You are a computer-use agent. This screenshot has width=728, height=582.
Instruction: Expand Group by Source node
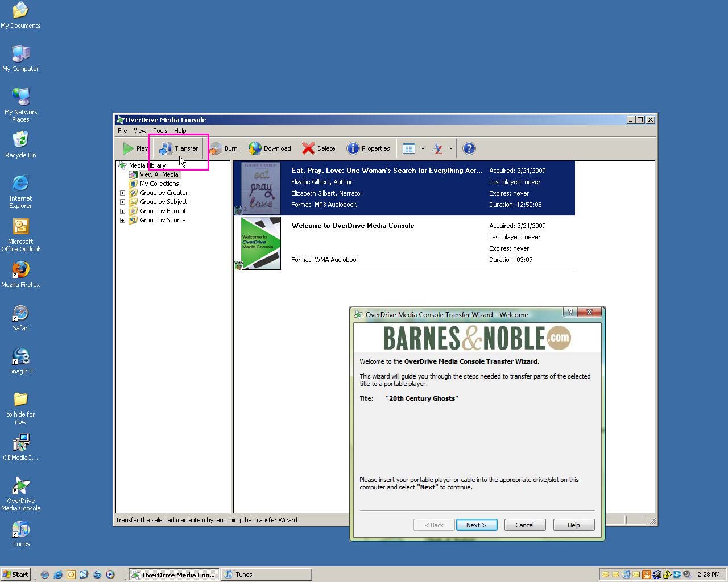pyautogui.click(x=122, y=220)
